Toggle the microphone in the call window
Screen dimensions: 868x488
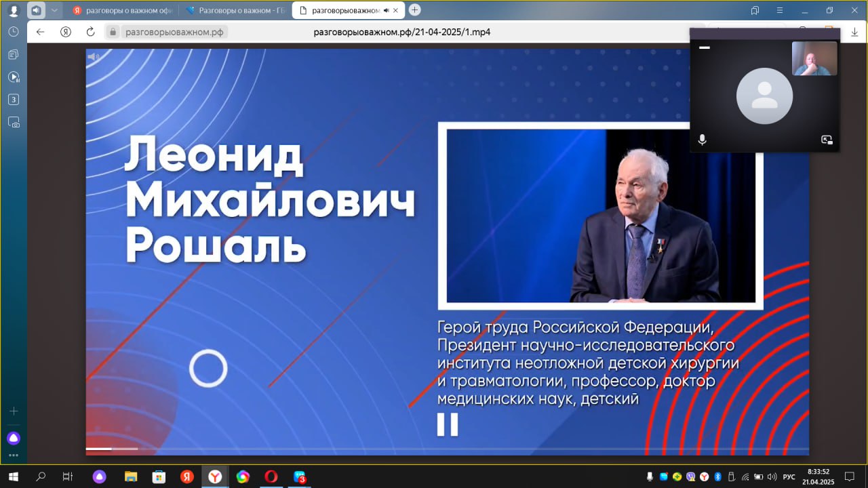click(x=703, y=140)
